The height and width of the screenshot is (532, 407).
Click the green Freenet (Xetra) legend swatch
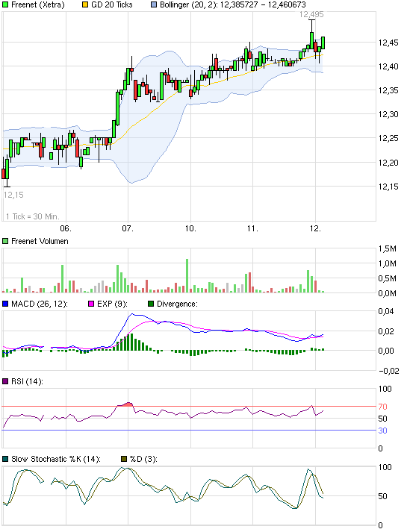point(5,4)
